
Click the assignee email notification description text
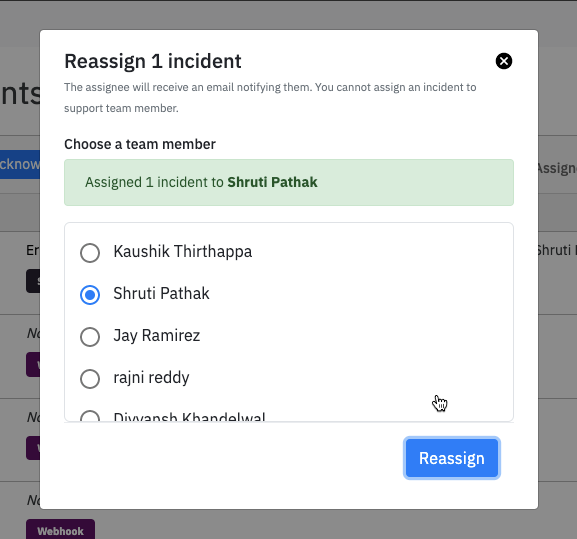[270, 97]
